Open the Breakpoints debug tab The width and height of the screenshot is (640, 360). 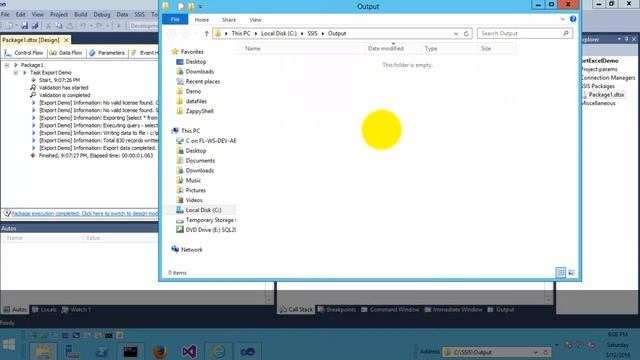337,310
